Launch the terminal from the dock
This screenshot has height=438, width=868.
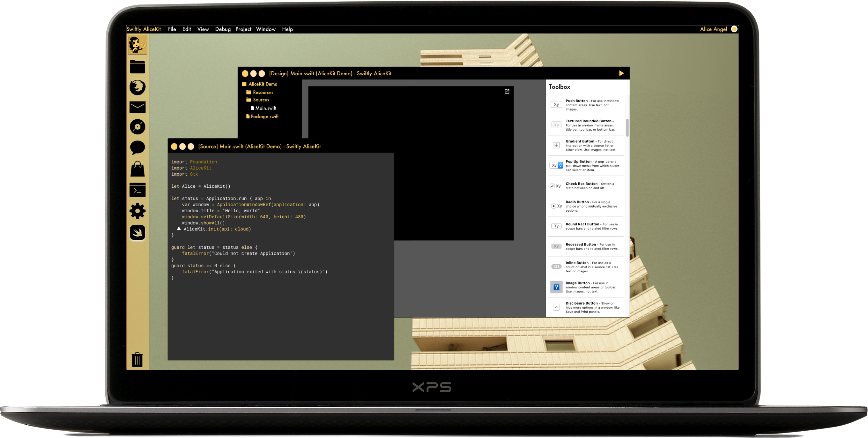tap(137, 190)
